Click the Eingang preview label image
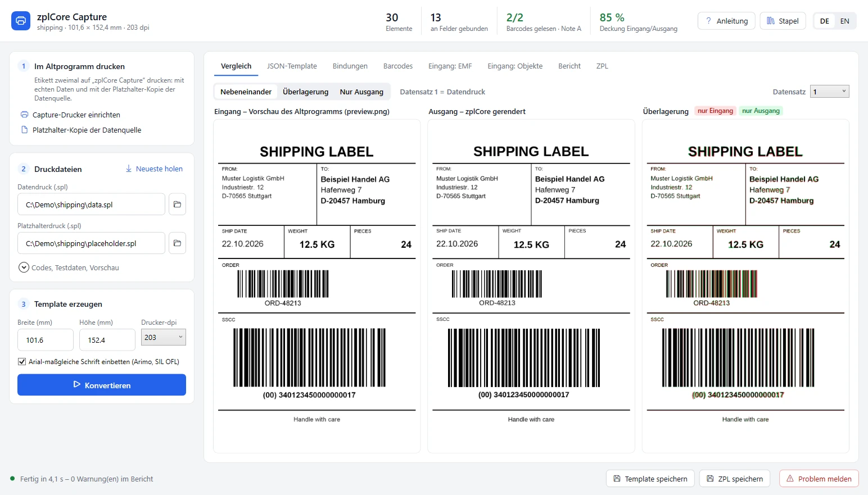Screen dimensions: 868x495 tap(317, 286)
